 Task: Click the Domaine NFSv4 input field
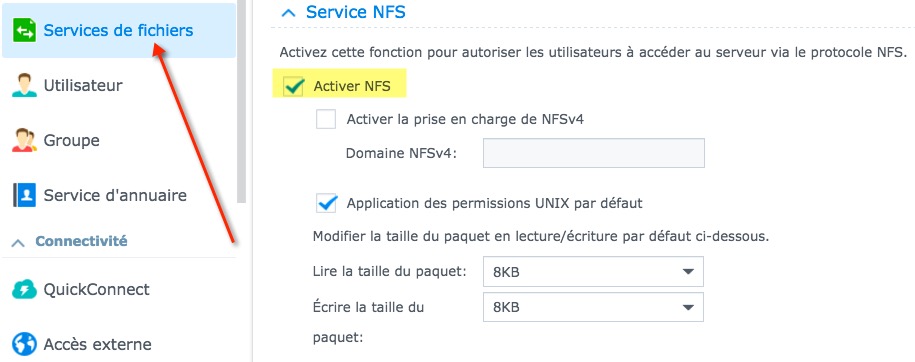pyautogui.click(x=593, y=153)
